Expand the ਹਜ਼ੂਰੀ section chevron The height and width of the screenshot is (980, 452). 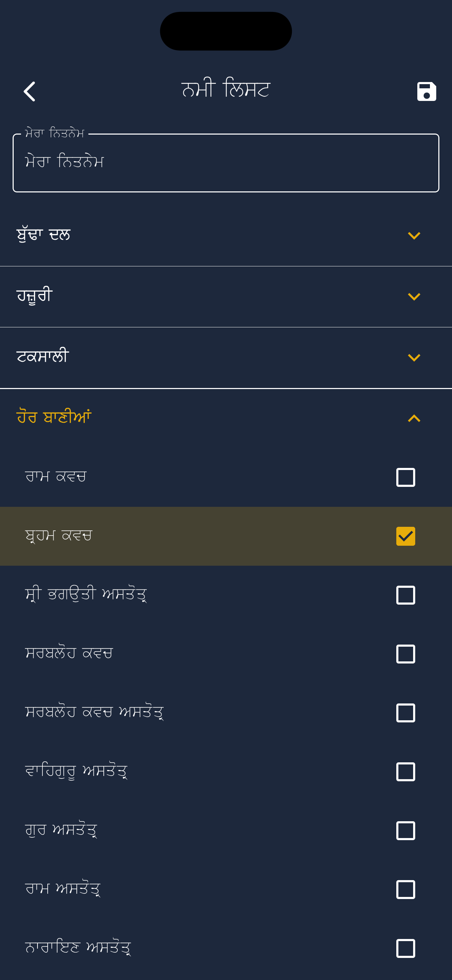[414, 297]
